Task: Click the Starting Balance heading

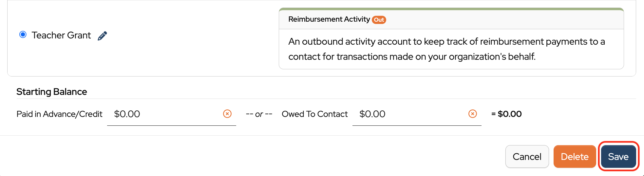Action: (x=52, y=92)
